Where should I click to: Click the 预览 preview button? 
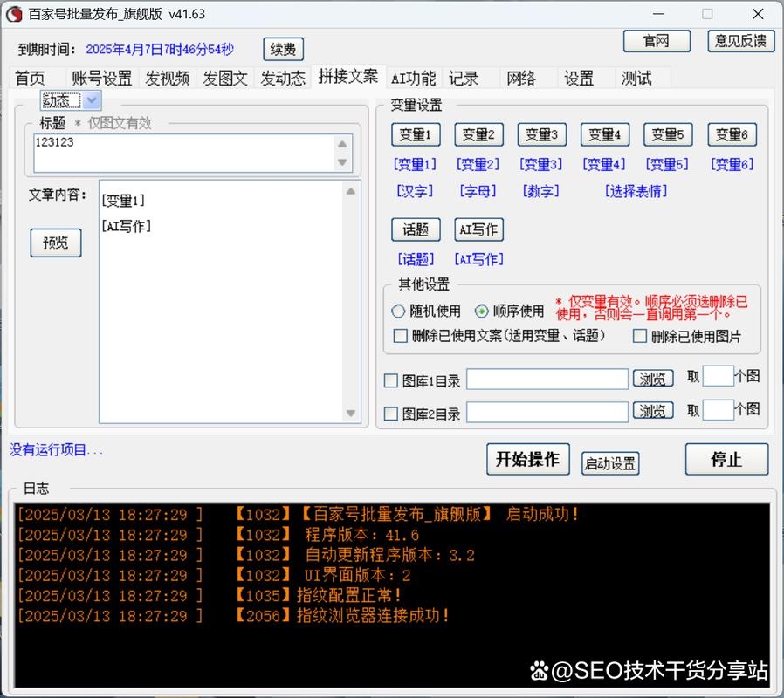click(55, 243)
